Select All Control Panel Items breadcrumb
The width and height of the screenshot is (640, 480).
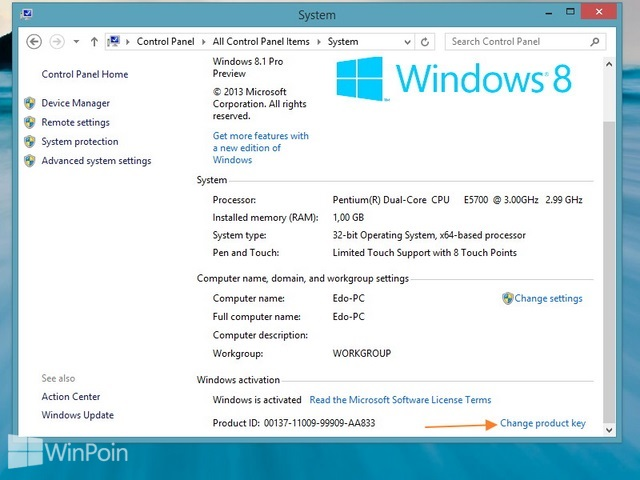[261, 42]
